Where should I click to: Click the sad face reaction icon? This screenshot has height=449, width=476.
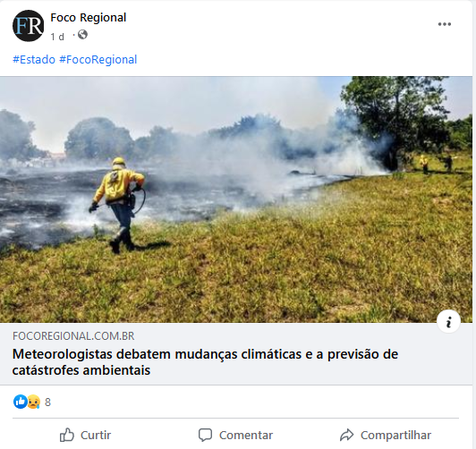coord(33,402)
